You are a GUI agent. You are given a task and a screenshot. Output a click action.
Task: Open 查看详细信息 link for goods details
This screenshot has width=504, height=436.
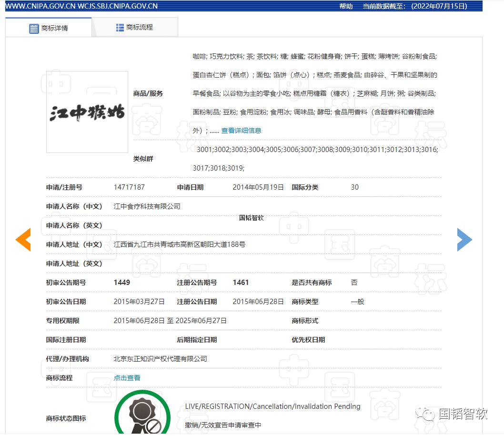tap(241, 131)
